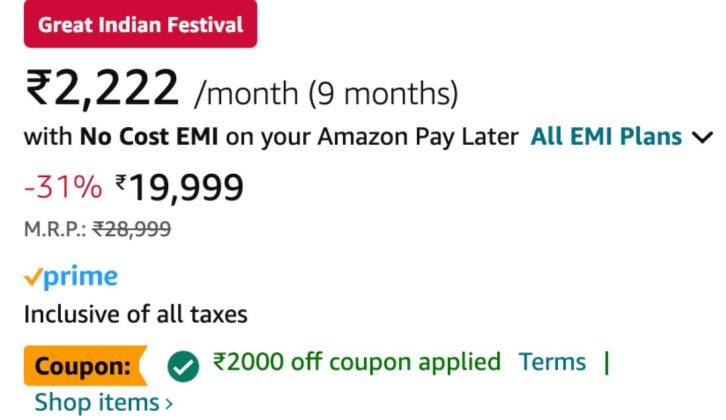Click the ₹19,999 deal price
This screenshot has width=726, height=420.
(179, 187)
